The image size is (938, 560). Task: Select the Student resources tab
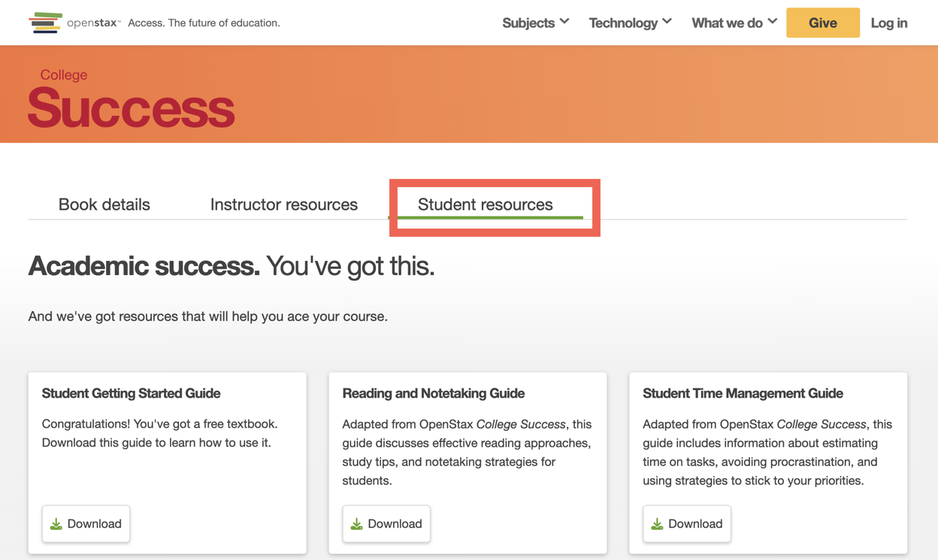pos(485,204)
